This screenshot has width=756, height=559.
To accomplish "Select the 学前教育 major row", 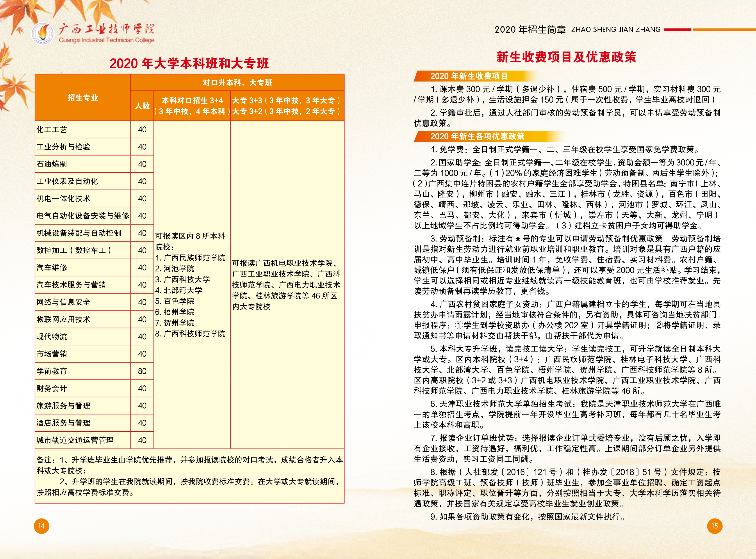I will pos(94,371).
